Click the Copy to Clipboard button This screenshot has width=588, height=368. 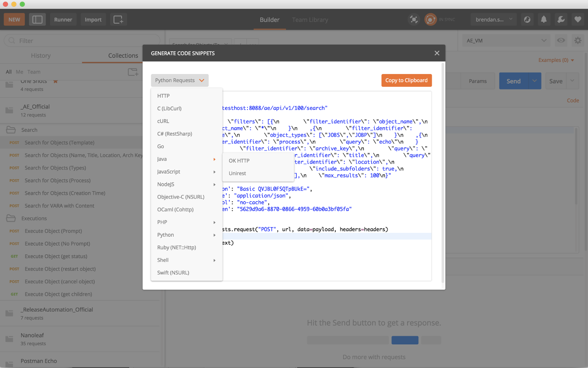(x=406, y=80)
